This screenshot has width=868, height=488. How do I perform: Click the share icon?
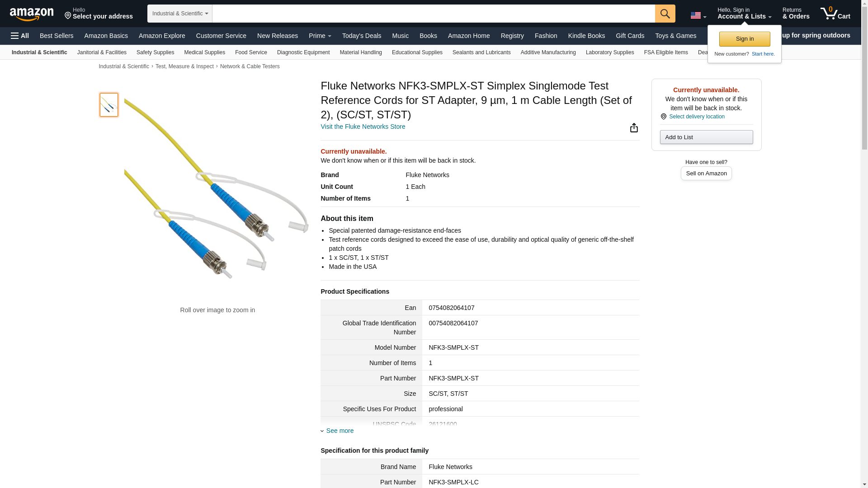(634, 128)
